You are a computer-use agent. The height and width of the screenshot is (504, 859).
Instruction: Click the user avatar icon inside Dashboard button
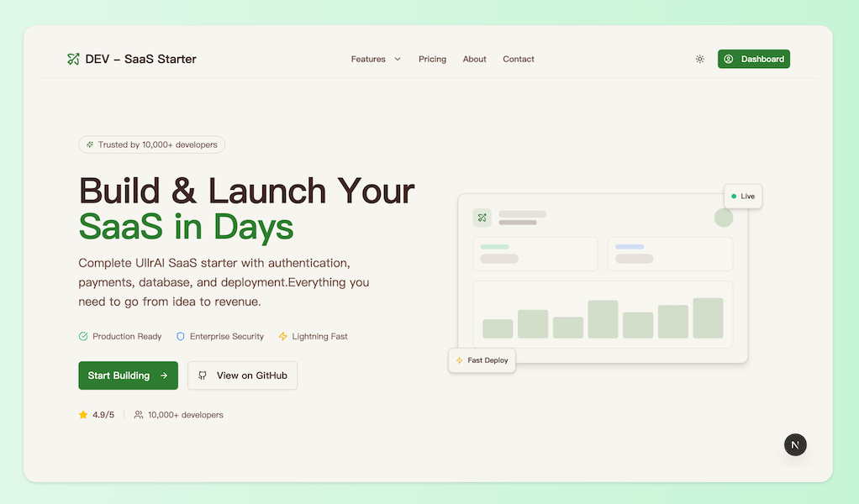coord(728,59)
